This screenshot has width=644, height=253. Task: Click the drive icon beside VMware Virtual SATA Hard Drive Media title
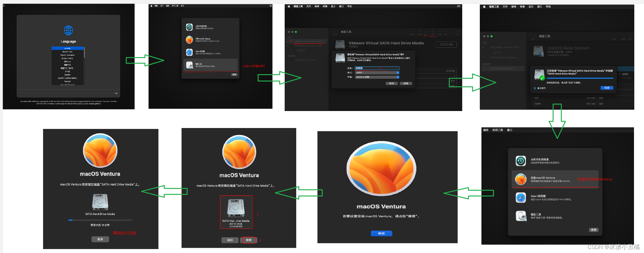pyautogui.click(x=340, y=44)
